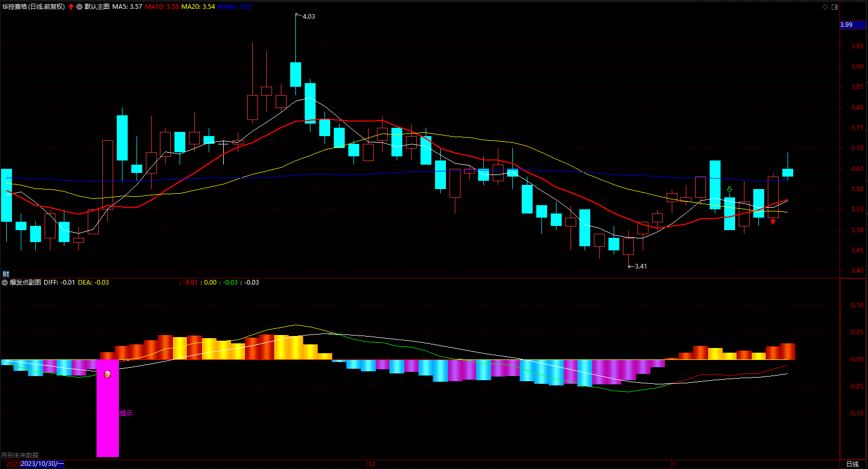Click the 12 month marker on time axis

click(x=372, y=464)
